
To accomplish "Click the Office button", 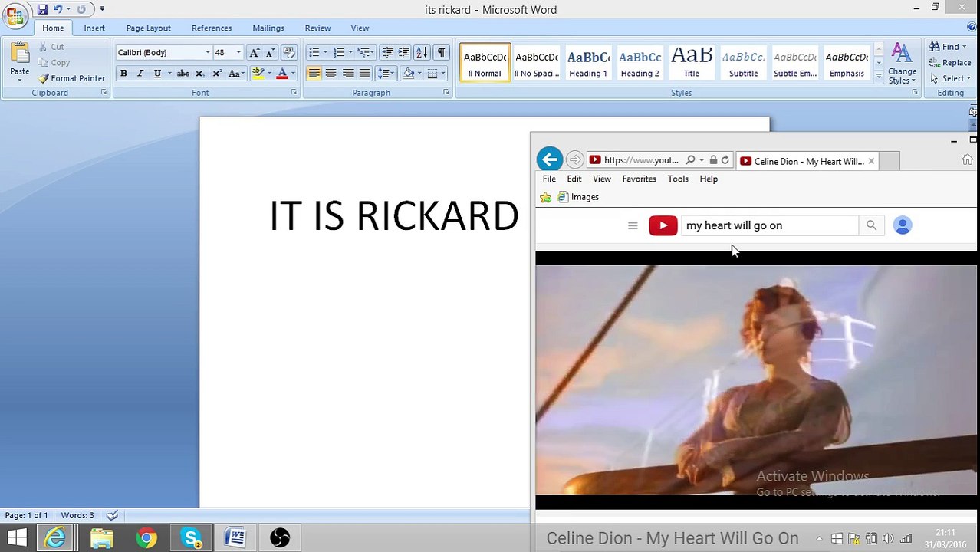I will [x=15, y=15].
